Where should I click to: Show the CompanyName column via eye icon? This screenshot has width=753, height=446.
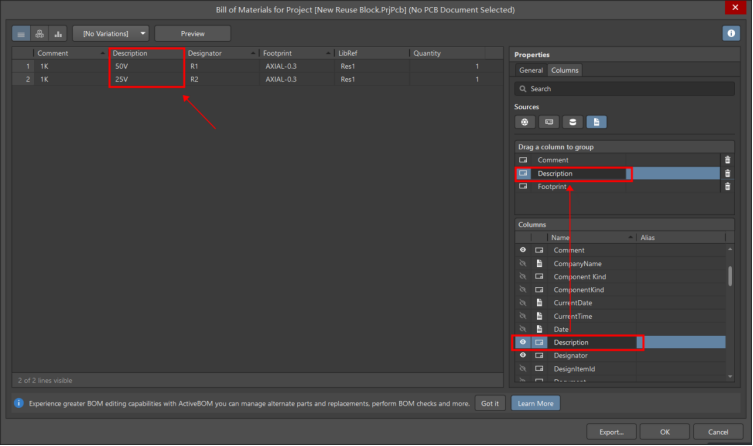point(522,263)
